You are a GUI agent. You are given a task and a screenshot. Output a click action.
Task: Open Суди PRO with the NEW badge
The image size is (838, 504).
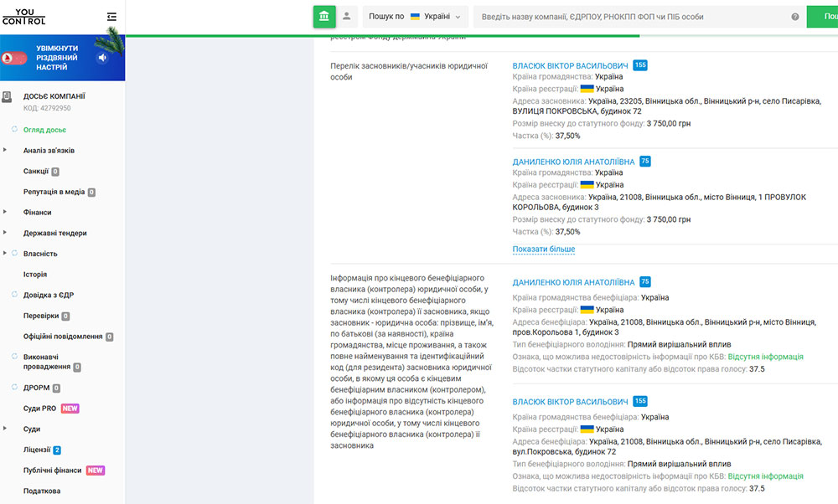[40, 410]
